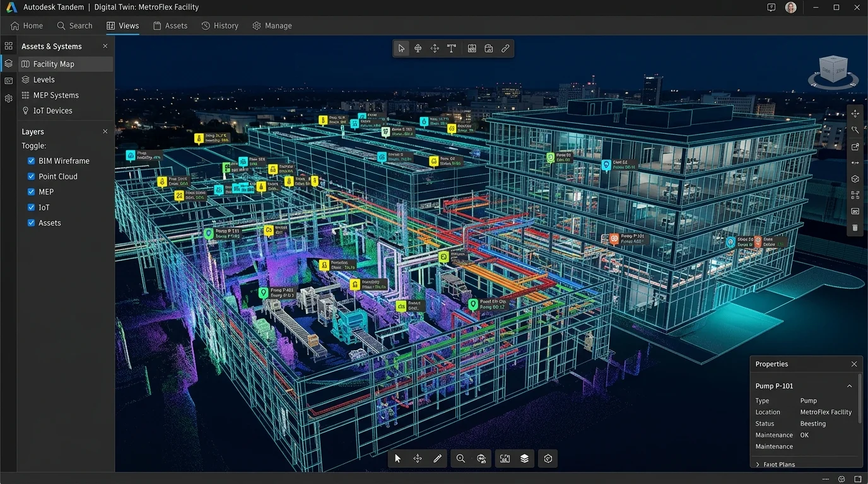Viewport: 868px width, 484px height.
Task: Close the Assets & Systems panel
Action: click(105, 46)
